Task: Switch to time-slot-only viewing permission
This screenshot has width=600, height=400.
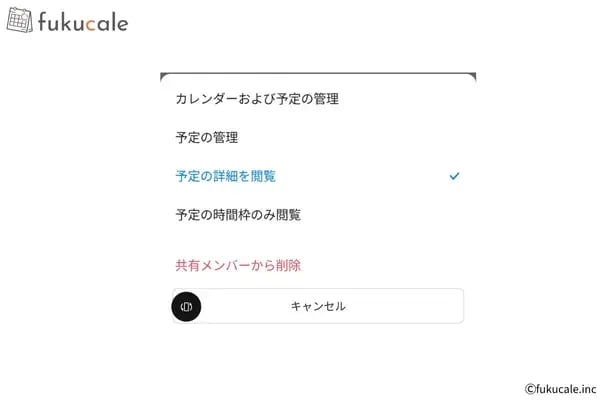Action: (x=318, y=215)
